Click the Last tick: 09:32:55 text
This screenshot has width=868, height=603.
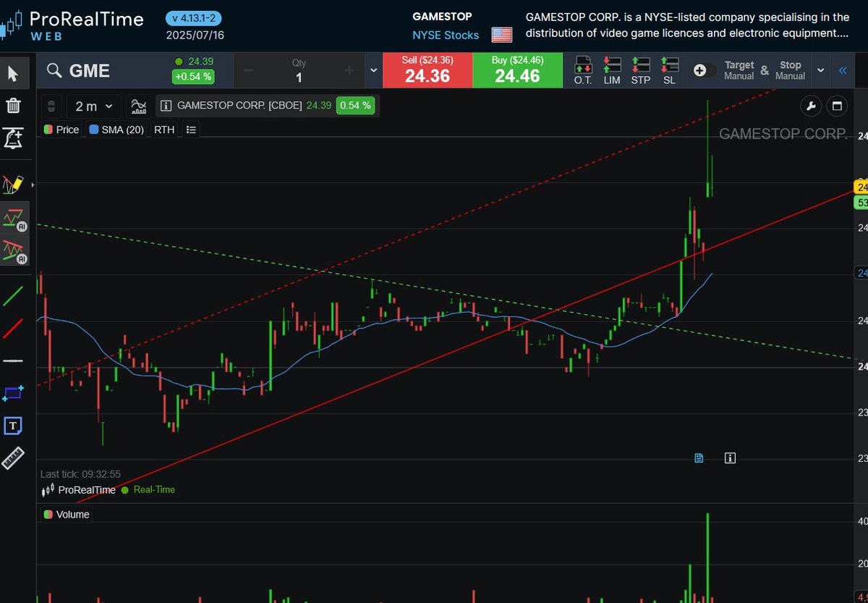80,474
